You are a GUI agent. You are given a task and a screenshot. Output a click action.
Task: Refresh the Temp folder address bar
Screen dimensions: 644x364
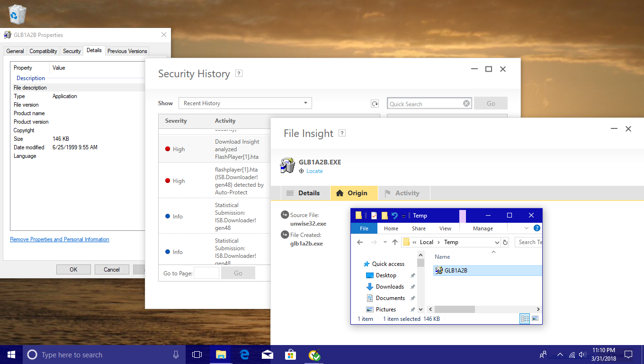tap(505, 242)
